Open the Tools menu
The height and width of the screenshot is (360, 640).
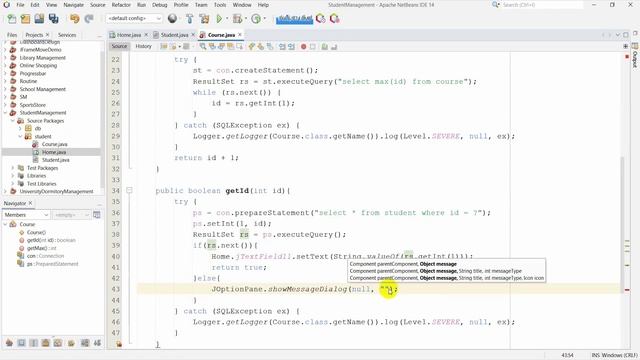220,5
